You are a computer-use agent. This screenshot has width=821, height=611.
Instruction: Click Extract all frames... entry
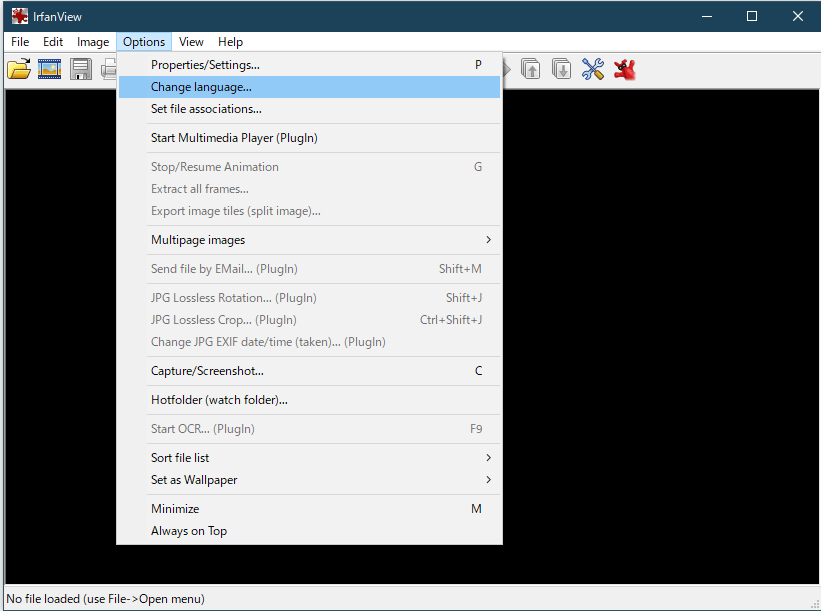coord(309,189)
